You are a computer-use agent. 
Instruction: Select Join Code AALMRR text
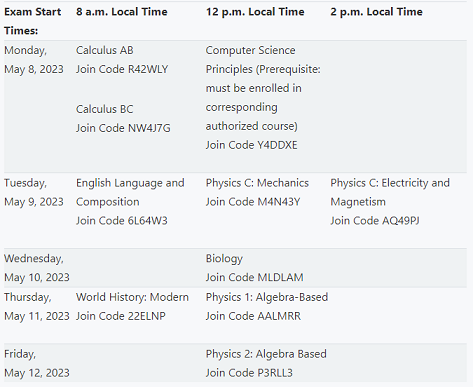click(x=253, y=316)
